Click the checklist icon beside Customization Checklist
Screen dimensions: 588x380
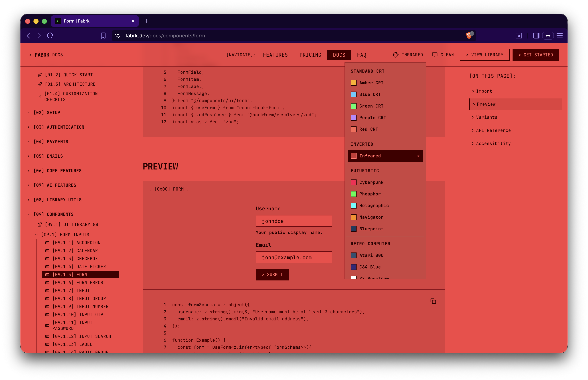click(39, 96)
